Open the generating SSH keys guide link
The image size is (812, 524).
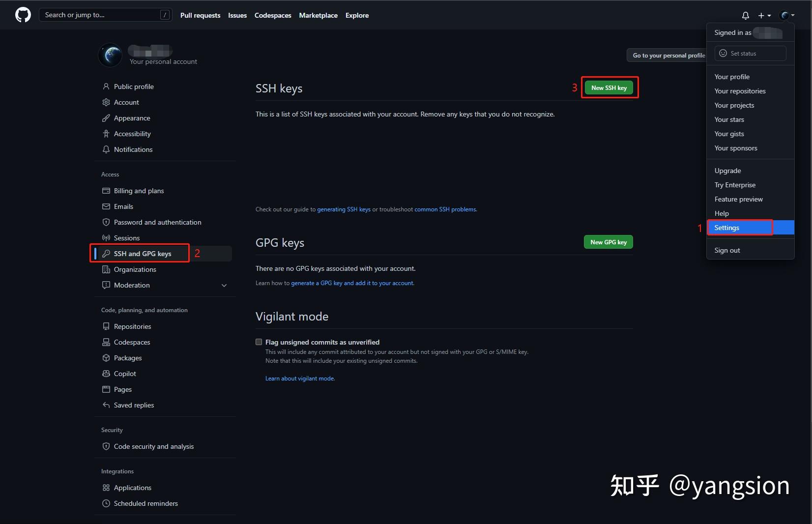tap(344, 209)
